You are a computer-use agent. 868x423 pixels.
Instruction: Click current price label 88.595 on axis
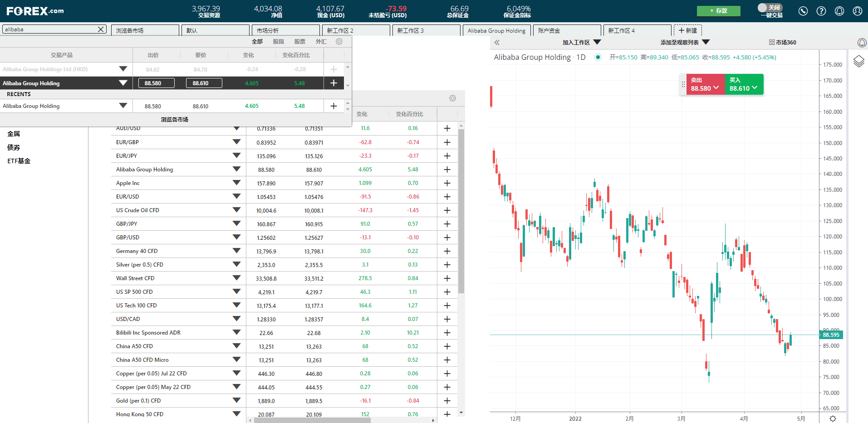[x=831, y=335]
